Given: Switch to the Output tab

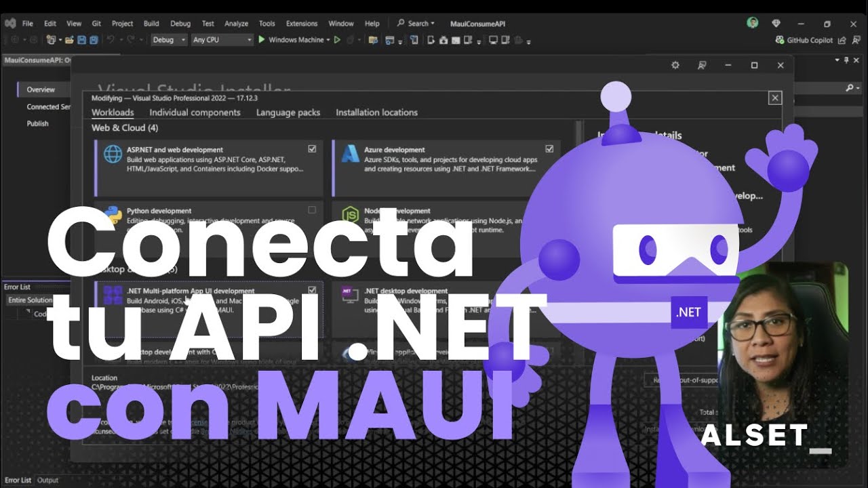Looking at the screenshot, I should point(47,480).
